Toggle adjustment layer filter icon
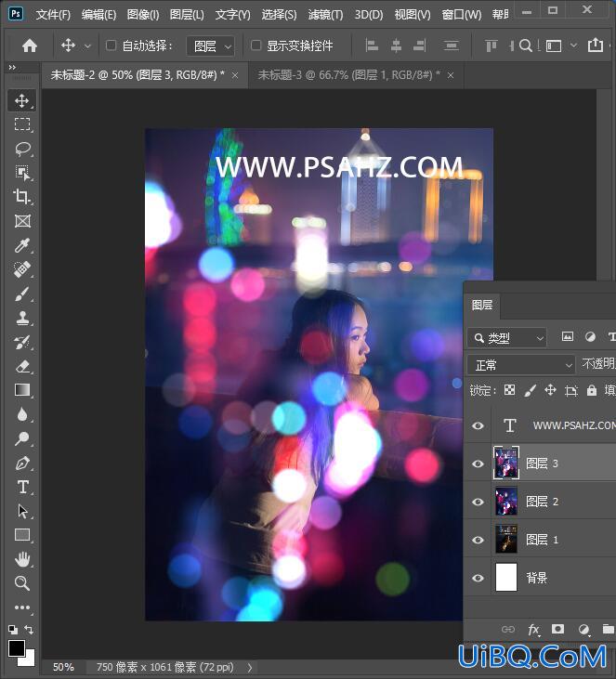This screenshot has height=679, width=616. pos(590,336)
